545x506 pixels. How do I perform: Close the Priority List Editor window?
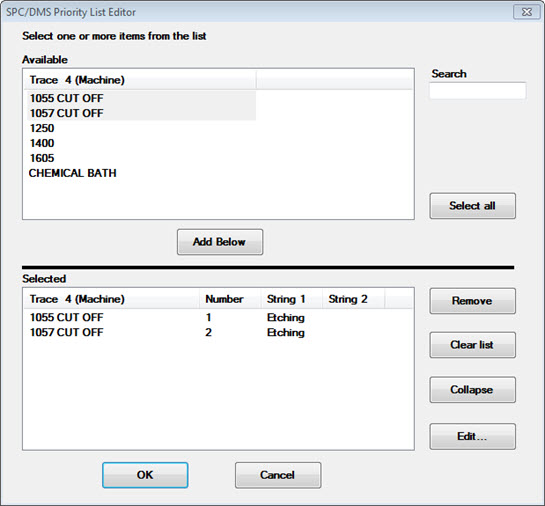click(x=527, y=12)
